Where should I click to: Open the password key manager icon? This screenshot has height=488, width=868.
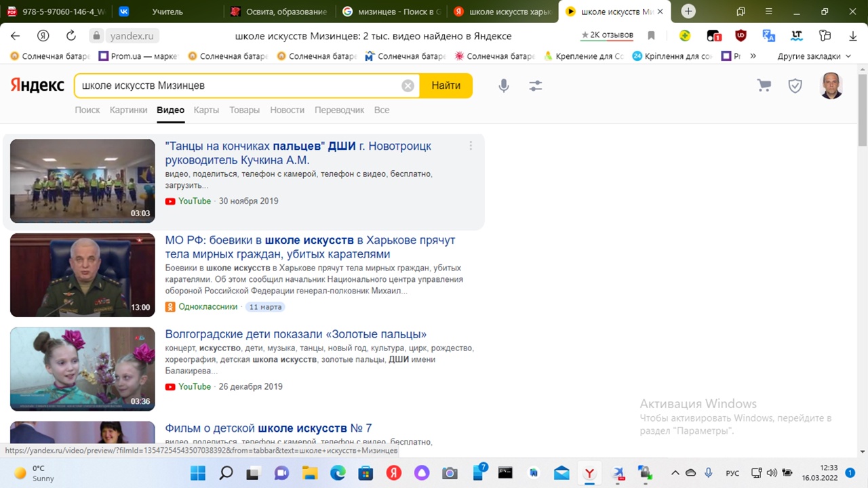click(825, 36)
